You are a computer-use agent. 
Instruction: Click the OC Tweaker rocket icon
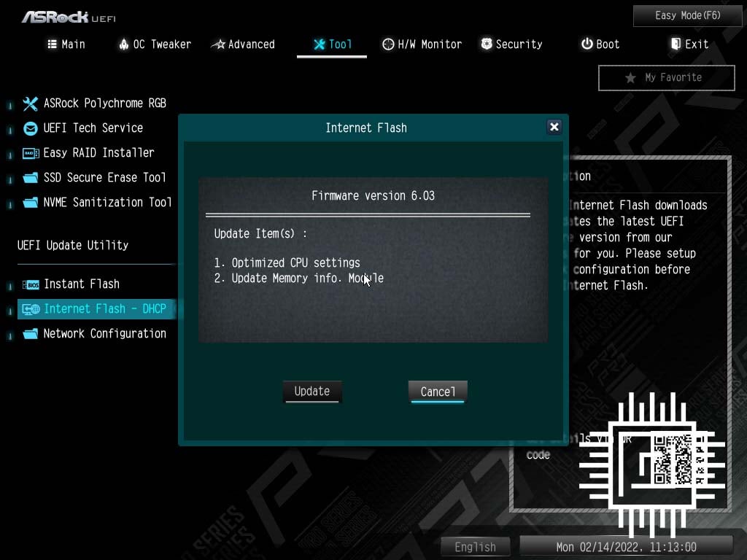(x=124, y=44)
